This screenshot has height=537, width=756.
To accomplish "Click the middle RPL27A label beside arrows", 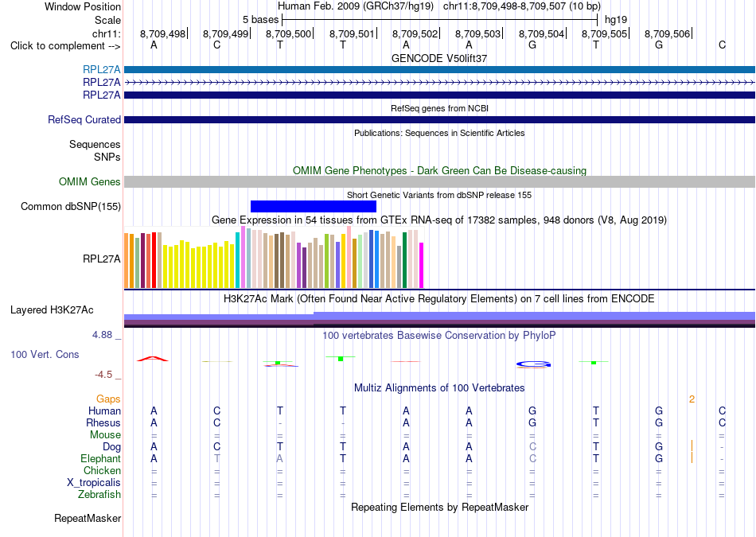I will tap(102, 83).
